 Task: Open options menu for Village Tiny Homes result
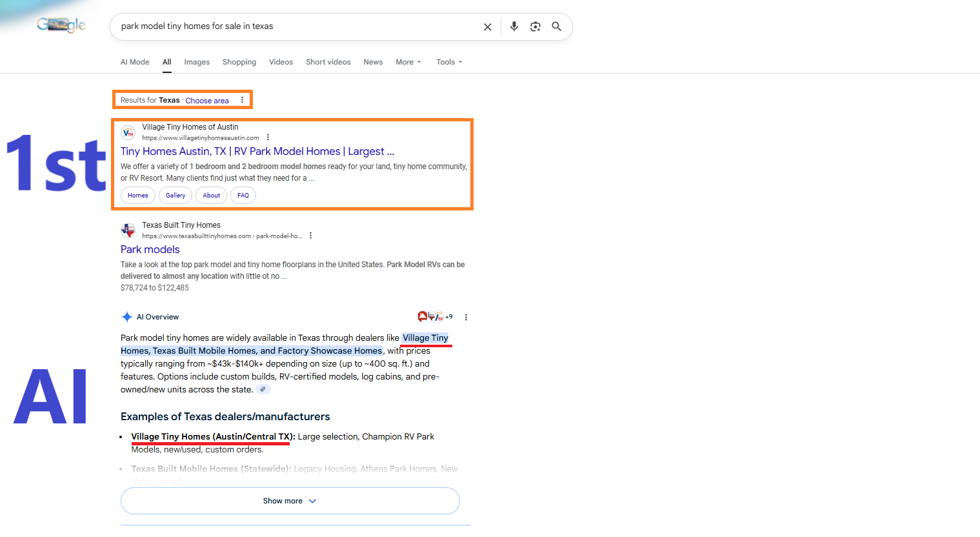tap(268, 137)
